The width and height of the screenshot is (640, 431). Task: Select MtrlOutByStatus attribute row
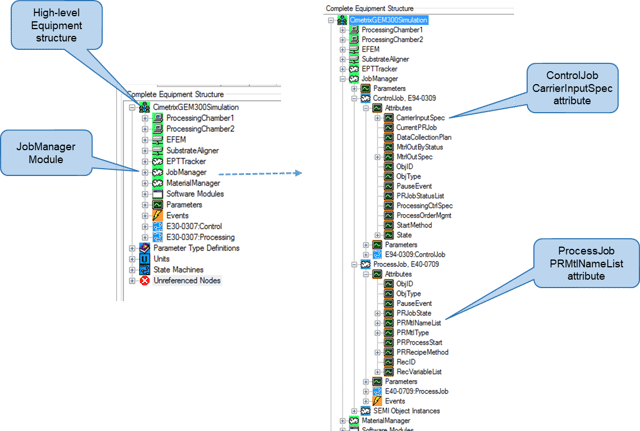tap(420, 147)
